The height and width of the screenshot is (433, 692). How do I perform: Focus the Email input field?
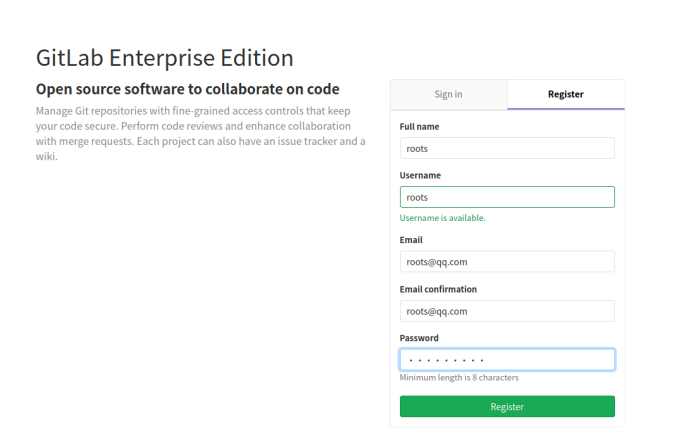click(507, 262)
